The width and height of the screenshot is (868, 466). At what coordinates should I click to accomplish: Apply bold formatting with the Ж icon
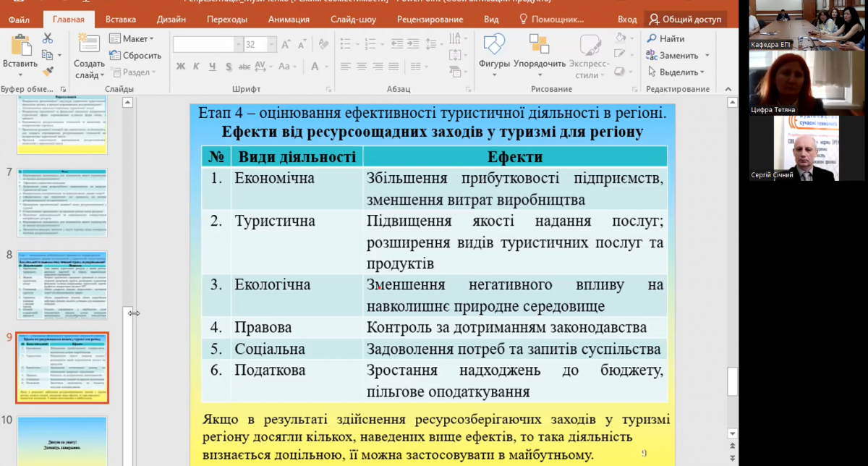[x=181, y=67]
